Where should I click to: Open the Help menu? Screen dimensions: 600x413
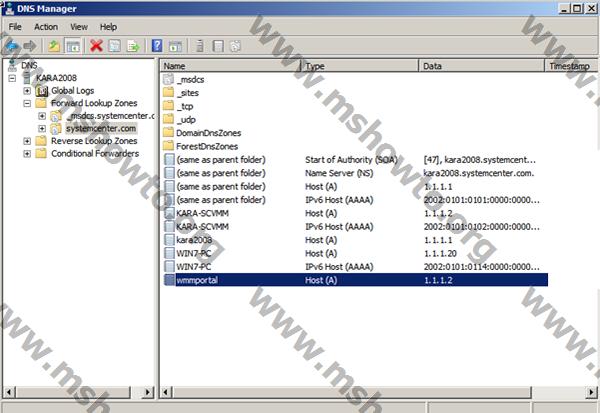point(108,27)
